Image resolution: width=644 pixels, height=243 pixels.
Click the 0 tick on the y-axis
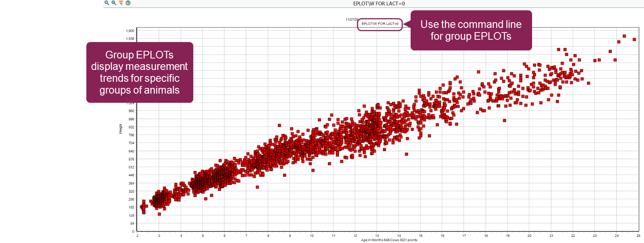[x=133, y=232]
